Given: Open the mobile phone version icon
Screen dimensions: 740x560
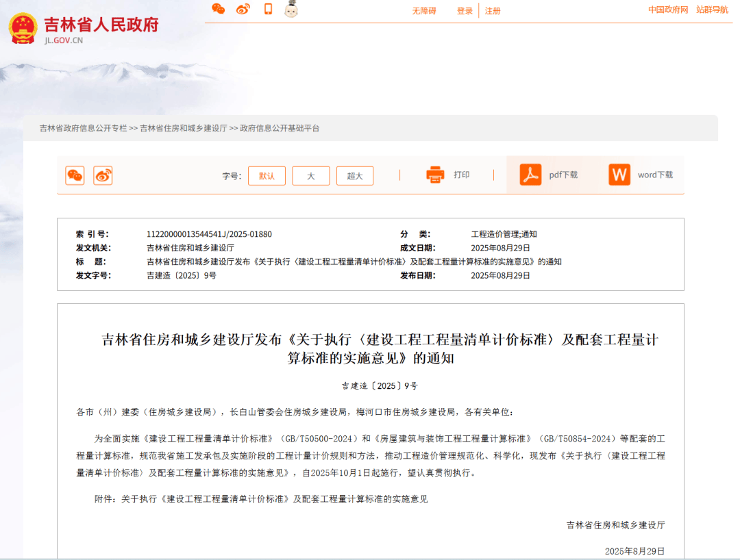Looking at the screenshot, I should tap(268, 9).
